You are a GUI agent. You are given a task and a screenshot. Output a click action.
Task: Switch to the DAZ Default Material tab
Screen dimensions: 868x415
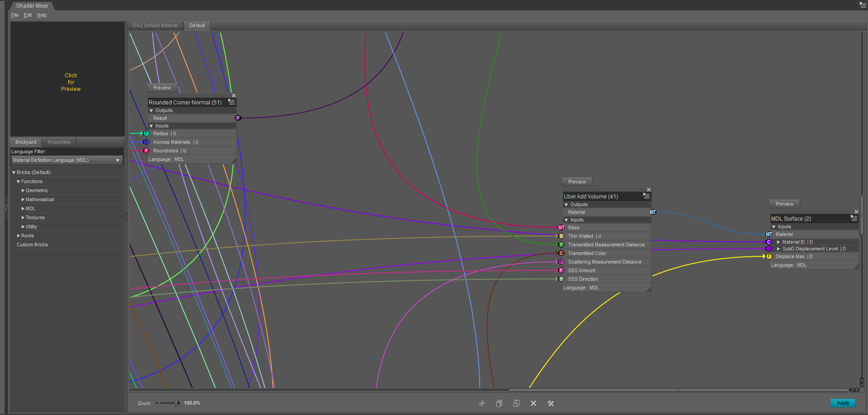click(x=155, y=26)
